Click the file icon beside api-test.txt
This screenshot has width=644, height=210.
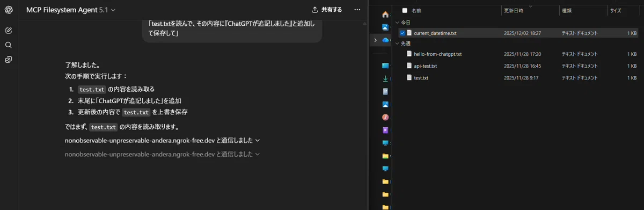(409, 66)
